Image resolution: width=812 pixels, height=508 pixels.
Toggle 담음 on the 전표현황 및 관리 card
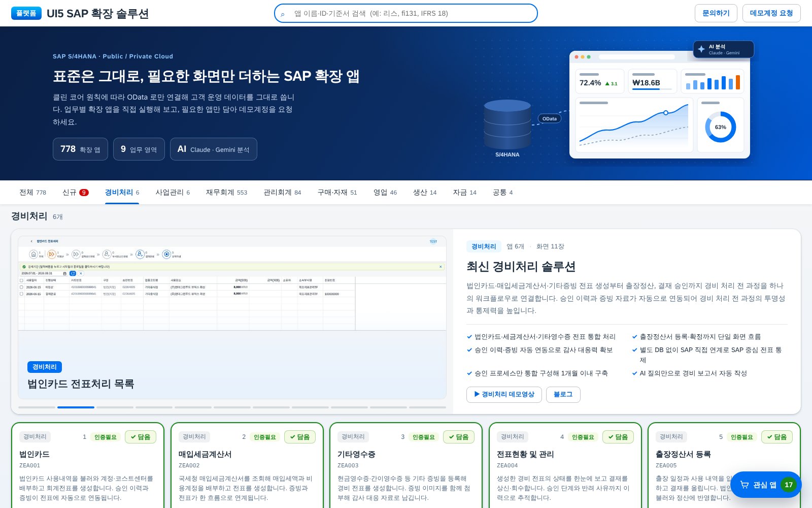click(618, 437)
